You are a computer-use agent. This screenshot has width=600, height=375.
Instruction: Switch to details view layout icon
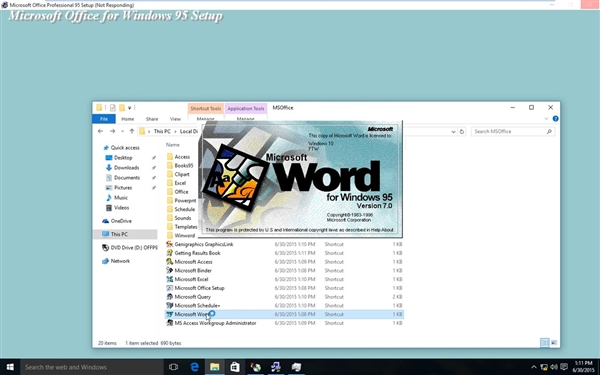point(545,343)
